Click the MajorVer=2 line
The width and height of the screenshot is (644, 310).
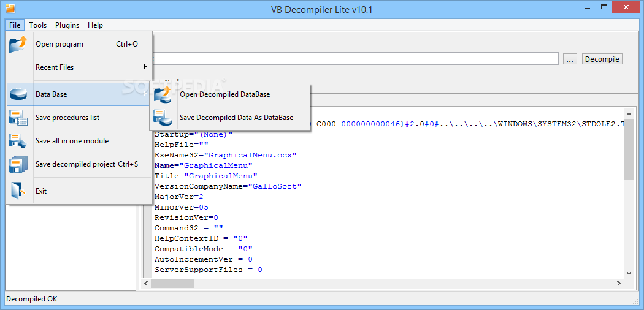pyautogui.click(x=178, y=197)
